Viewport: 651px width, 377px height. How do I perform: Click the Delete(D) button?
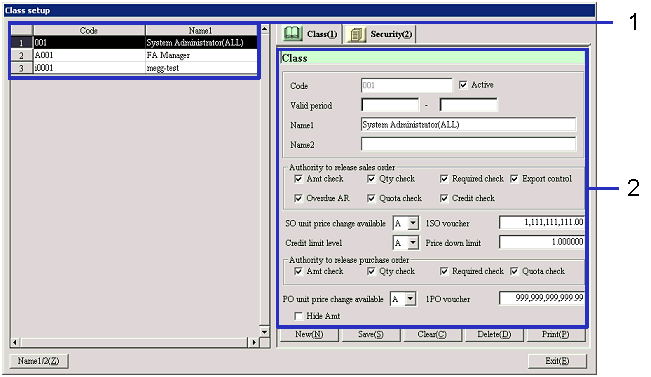[x=494, y=335]
